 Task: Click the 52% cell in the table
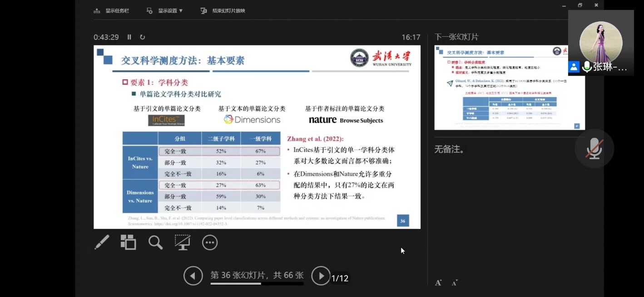pos(221,151)
